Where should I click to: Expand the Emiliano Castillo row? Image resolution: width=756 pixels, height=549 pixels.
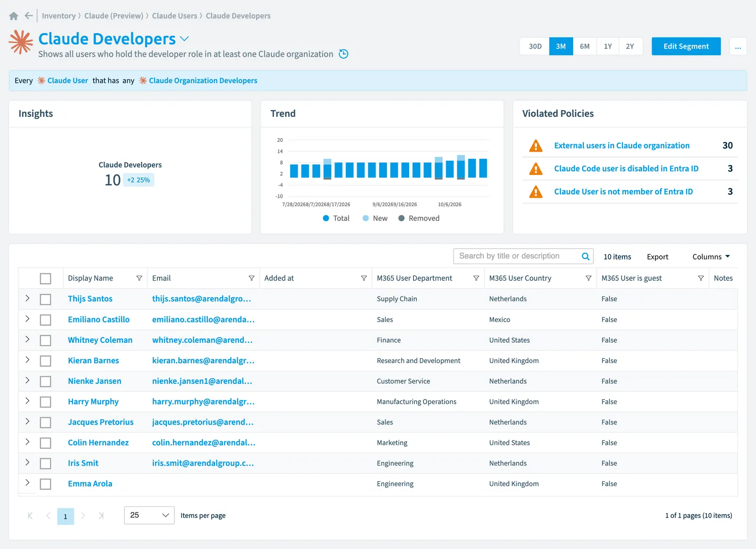pos(27,319)
